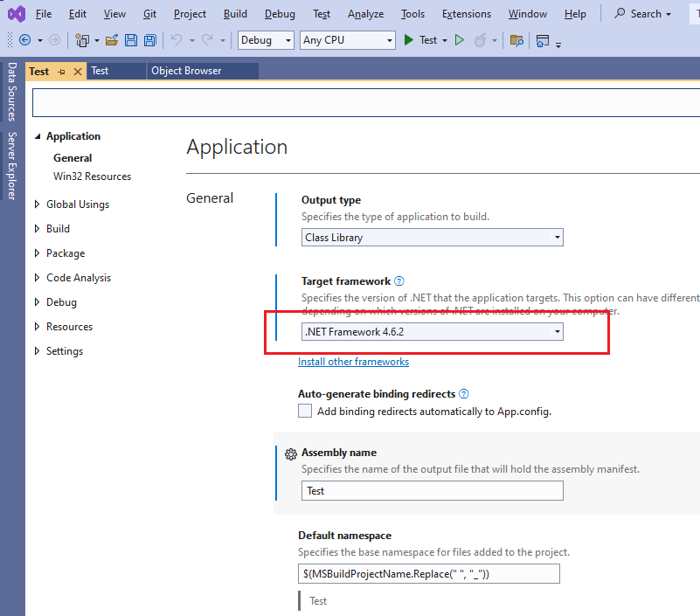Open the back navigation history dropdown arrow
Screen dimensions: 700x616
(x=39, y=40)
